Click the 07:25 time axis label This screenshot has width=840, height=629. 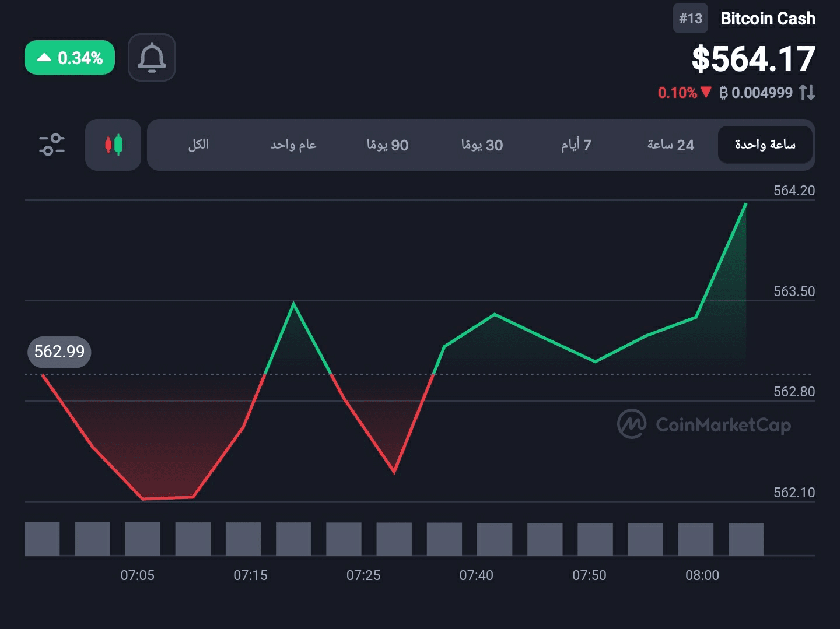coord(363,575)
